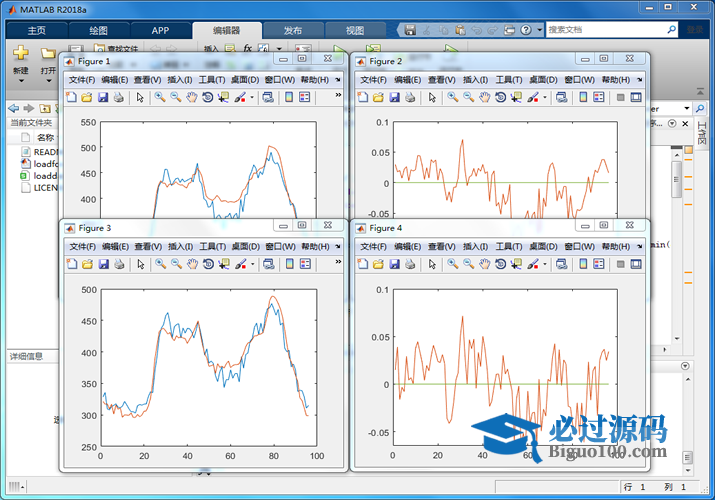
Task: Switch to the 发布 (Publish) tab
Action: click(293, 31)
